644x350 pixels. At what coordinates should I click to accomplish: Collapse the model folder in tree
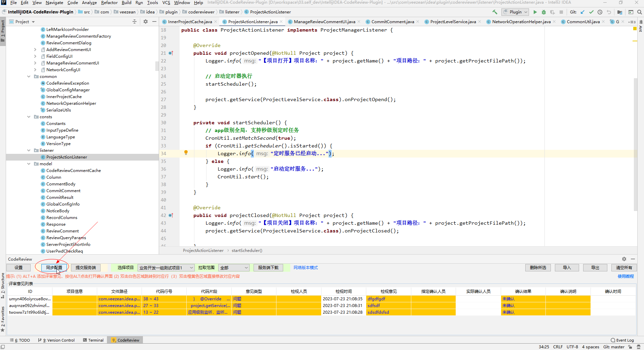point(29,164)
